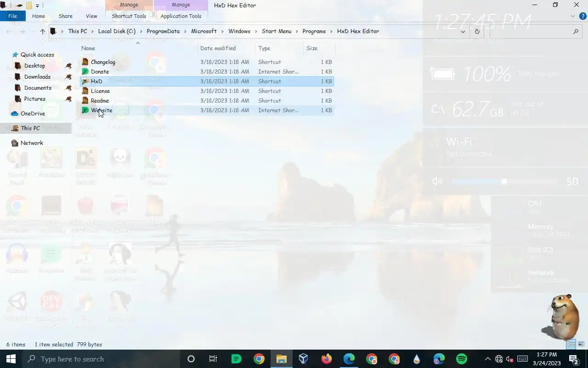
Task: Refresh the current folder view
Action: (477, 31)
